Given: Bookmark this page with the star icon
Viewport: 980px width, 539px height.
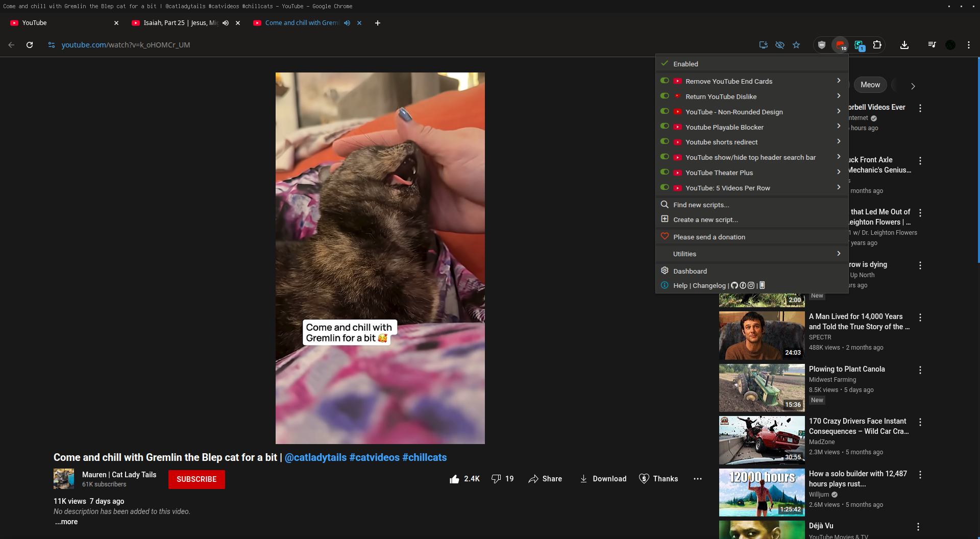Looking at the screenshot, I should pyautogui.click(x=796, y=45).
